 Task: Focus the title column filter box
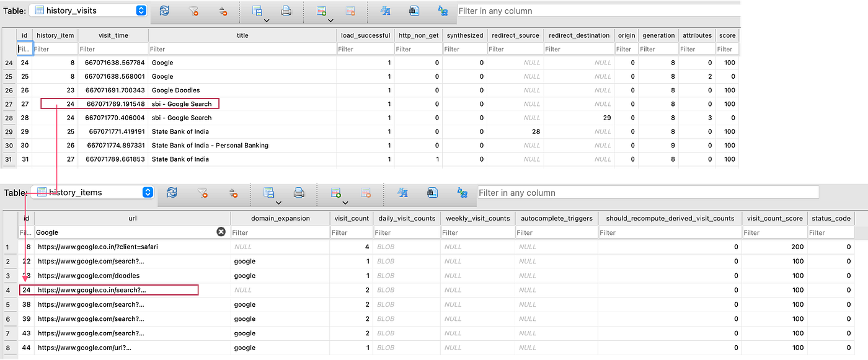[x=242, y=49]
